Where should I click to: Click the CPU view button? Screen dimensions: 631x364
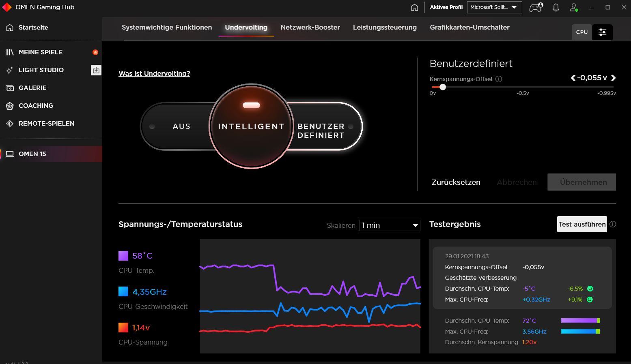[x=582, y=32]
